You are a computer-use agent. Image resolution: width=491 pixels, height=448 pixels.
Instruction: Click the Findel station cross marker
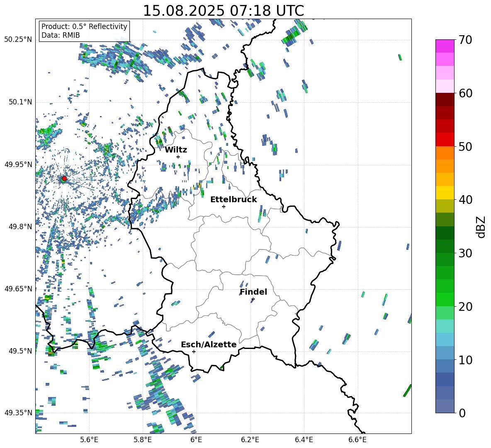(x=253, y=299)
